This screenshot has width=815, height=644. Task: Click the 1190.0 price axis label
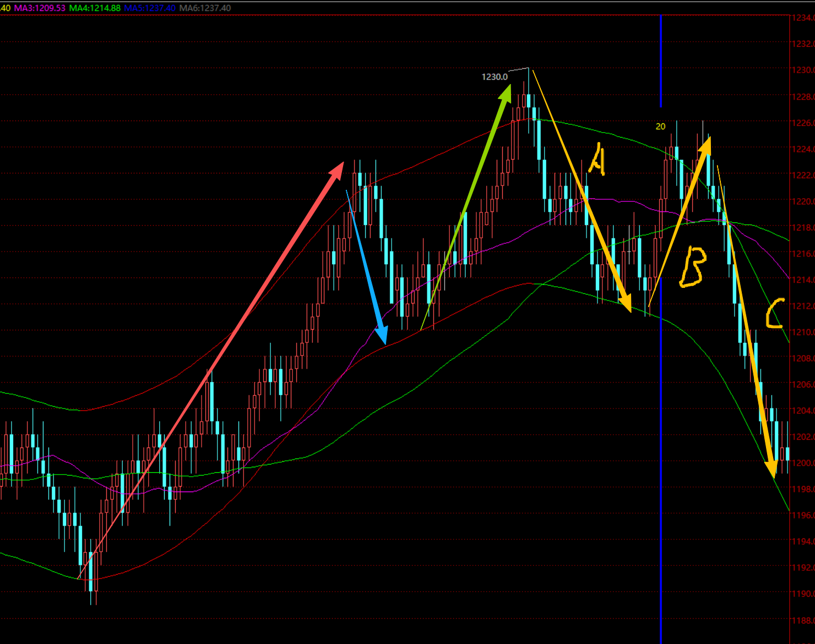pyautogui.click(x=803, y=594)
